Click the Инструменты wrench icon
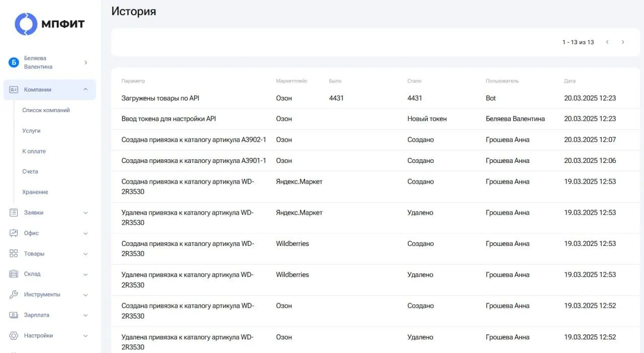644x353 pixels. pos(14,295)
